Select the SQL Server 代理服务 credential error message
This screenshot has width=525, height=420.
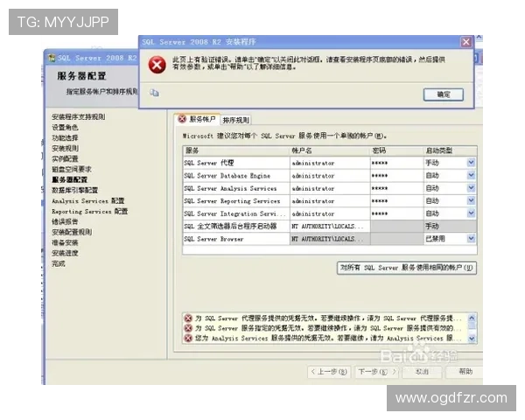click(325, 318)
